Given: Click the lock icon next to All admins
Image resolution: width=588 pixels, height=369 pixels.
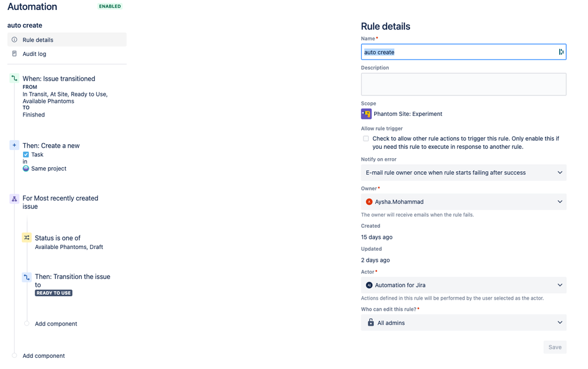Looking at the screenshot, I should pos(371,323).
